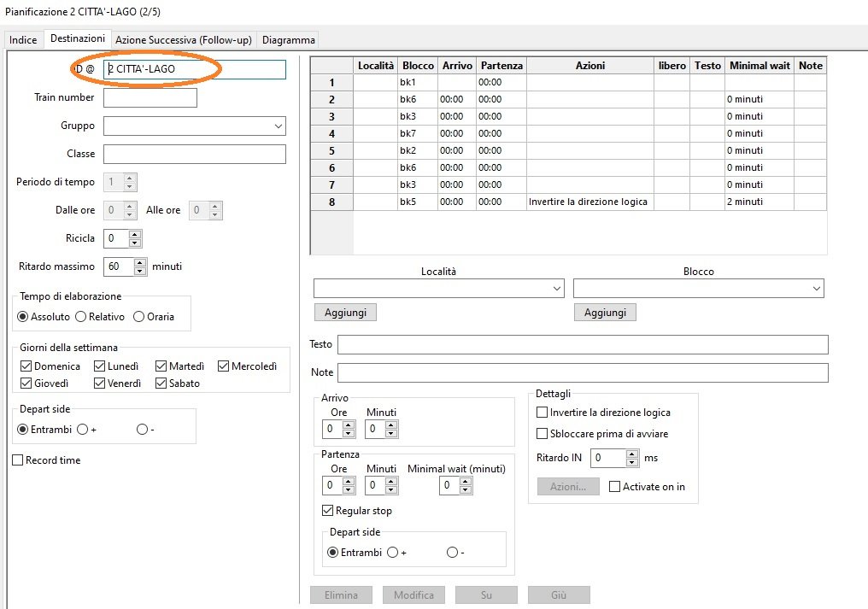Click Aggiungi button under Blocco

pos(605,313)
